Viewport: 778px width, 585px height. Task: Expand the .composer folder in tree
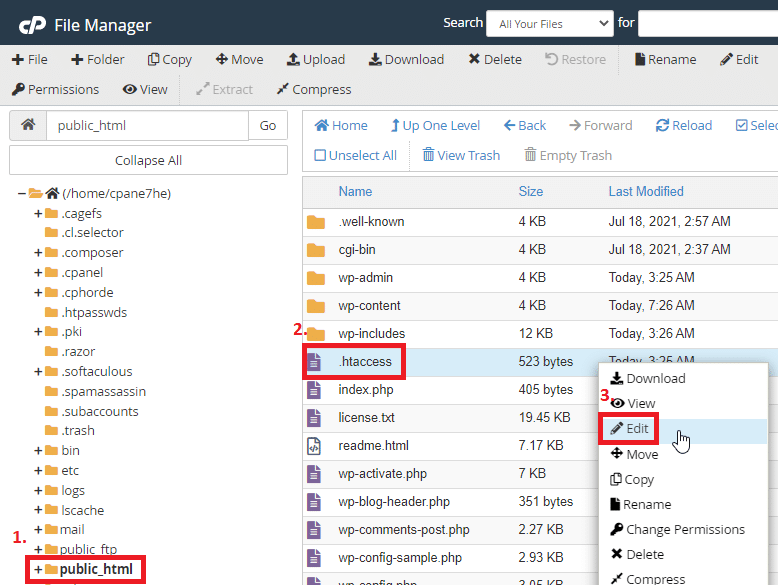38,253
